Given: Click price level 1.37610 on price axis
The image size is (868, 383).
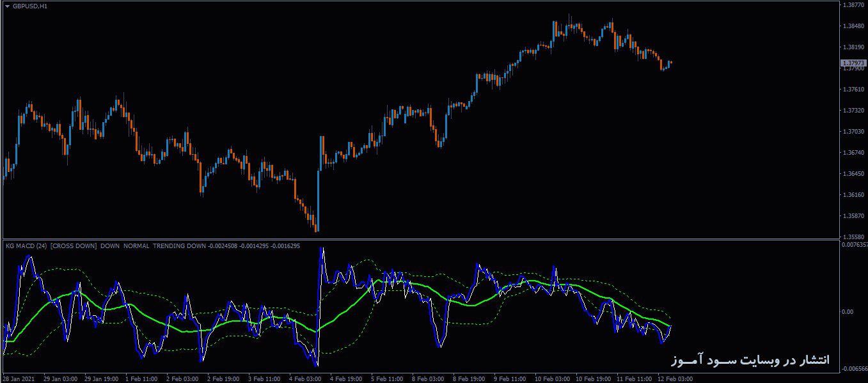Looking at the screenshot, I should (x=855, y=90).
